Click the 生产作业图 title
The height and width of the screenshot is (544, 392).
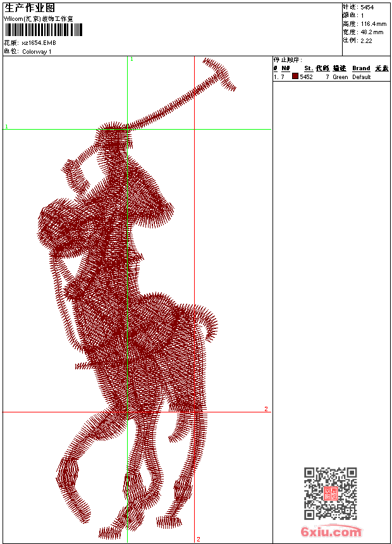30,8
